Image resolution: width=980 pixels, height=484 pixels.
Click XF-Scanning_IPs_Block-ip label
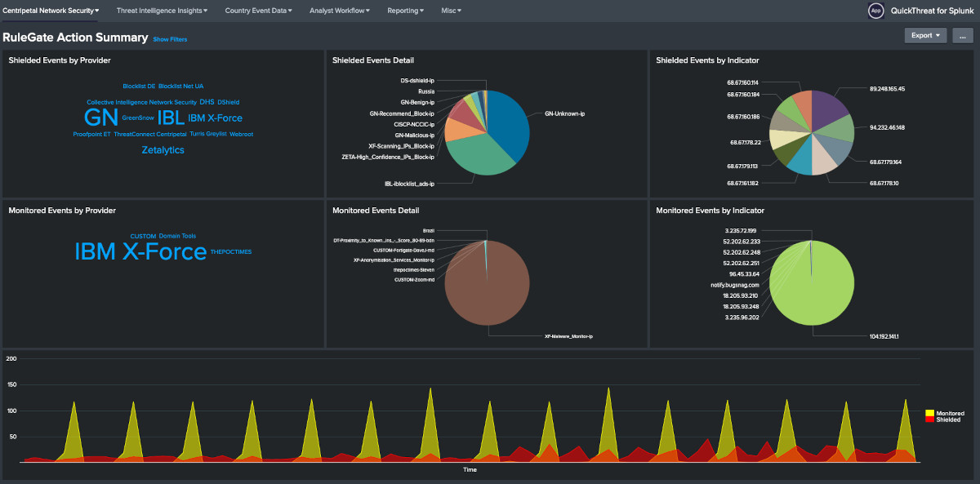(x=401, y=145)
